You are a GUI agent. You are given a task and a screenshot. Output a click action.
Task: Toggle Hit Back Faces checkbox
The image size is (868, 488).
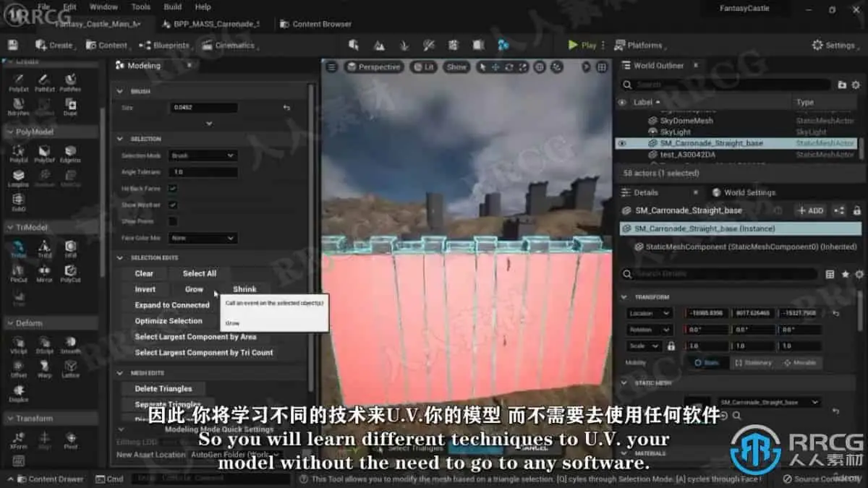point(173,189)
